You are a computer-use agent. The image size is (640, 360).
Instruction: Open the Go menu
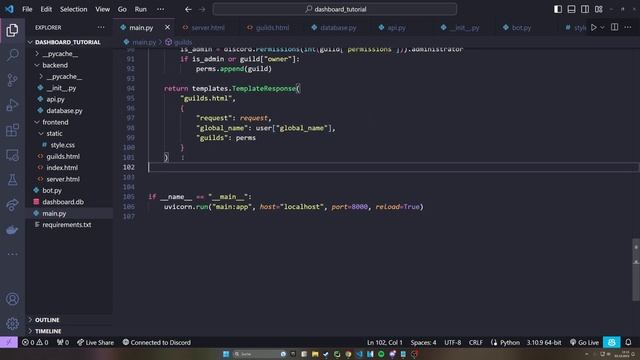(122, 9)
